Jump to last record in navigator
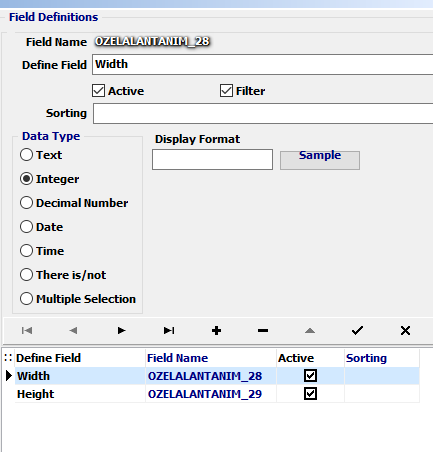Image resolution: width=433 pixels, height=452 pixels. [169, 330]
